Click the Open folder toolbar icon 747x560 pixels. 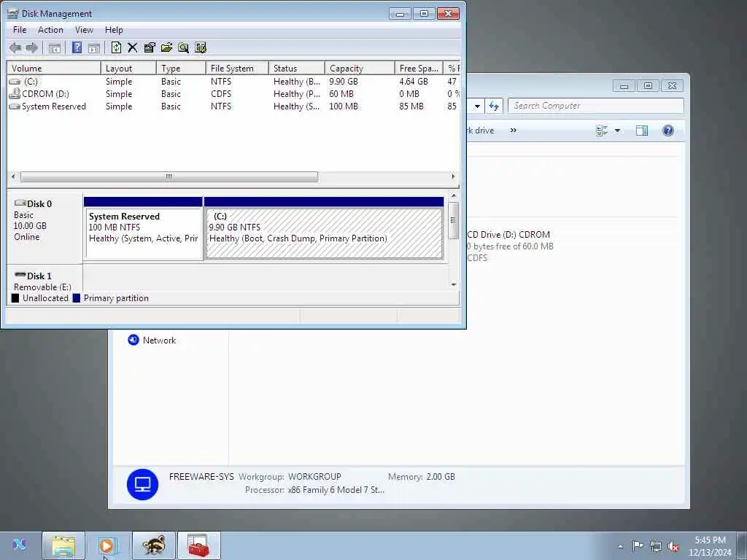click(167, 47)
